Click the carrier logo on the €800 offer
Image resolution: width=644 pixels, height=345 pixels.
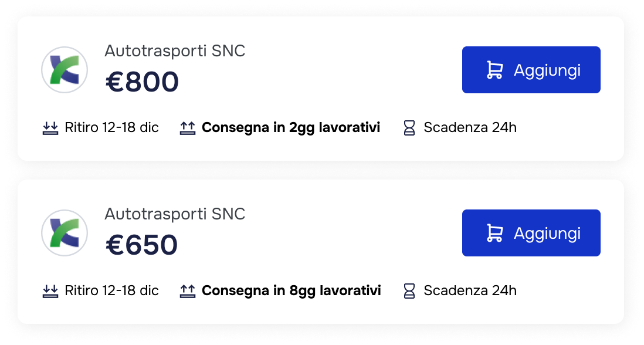(65, 70)
